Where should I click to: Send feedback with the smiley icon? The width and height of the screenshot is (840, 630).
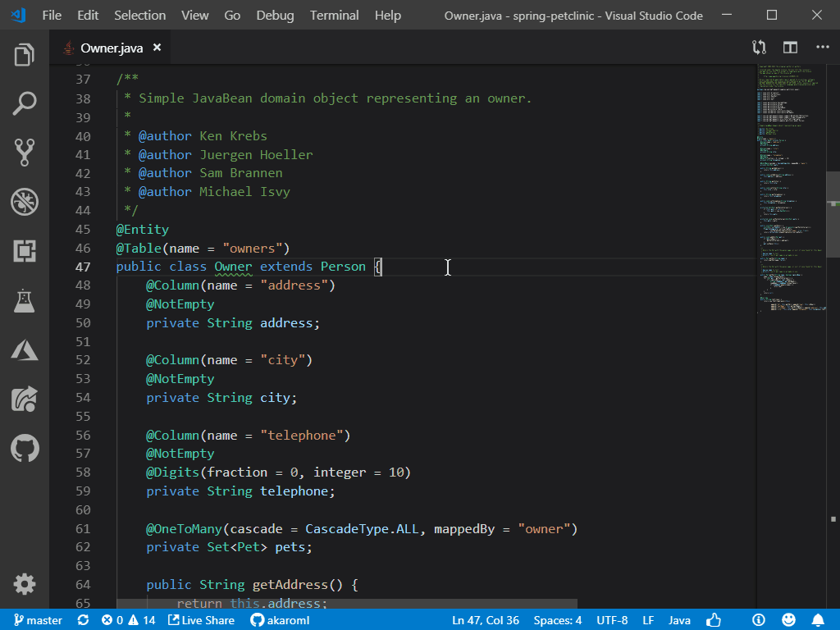(788, 621)
